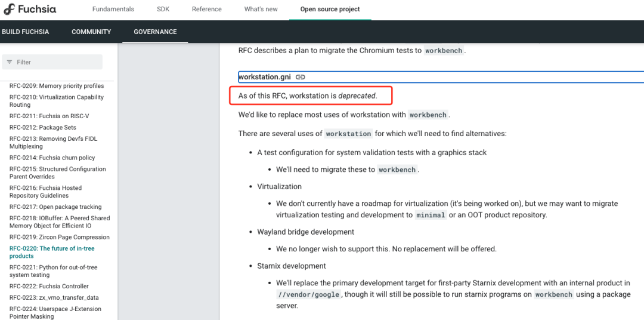Open RFC-0213: Removing Devfs FIDL Multiplexing
This screenshot has width=644, height=320.
54,143
